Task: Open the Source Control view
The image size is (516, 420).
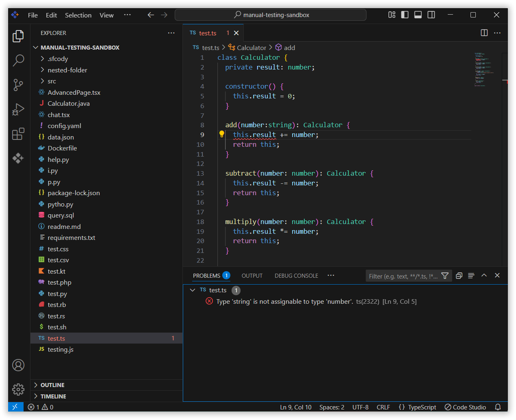Action: (x=18, y=85)
